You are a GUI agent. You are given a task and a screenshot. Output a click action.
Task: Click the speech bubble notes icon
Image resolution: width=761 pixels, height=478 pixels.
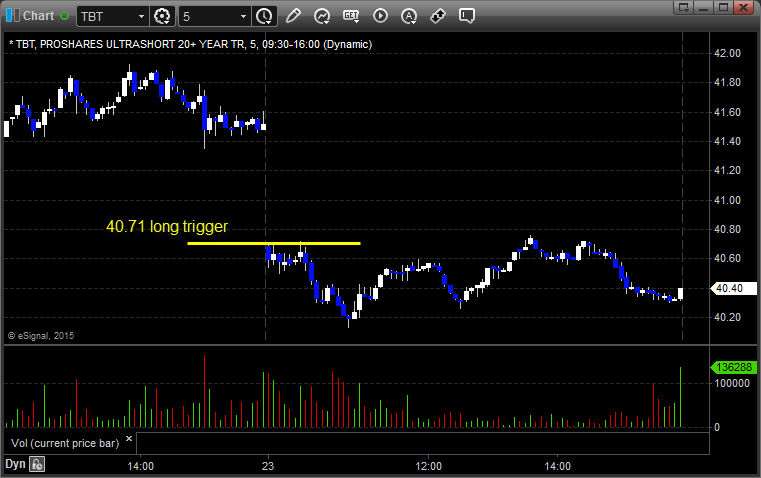click(467, 16)
